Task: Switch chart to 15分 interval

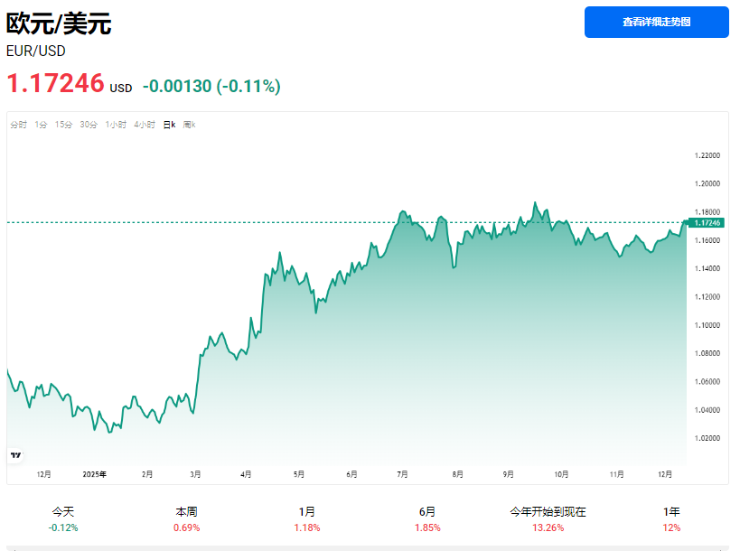Action: pyautogui.click(x=63, y=124)
